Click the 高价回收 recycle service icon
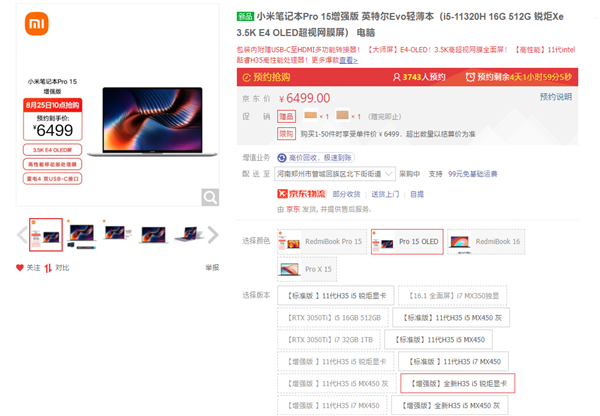 [x=282, y=158]
